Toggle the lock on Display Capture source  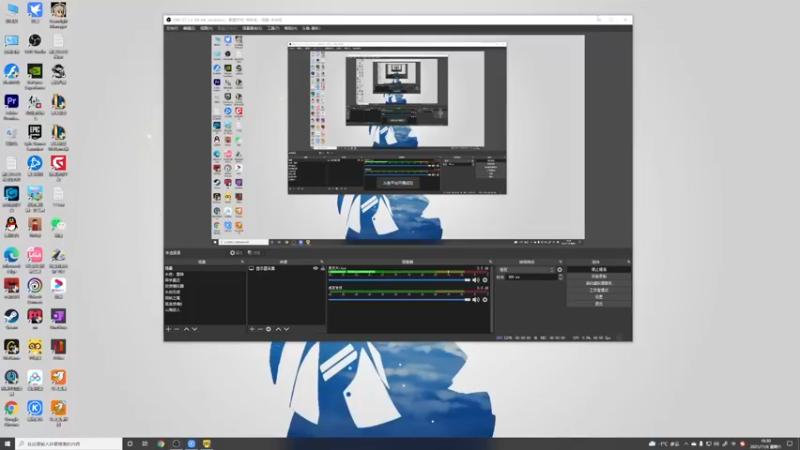point(322,268)
